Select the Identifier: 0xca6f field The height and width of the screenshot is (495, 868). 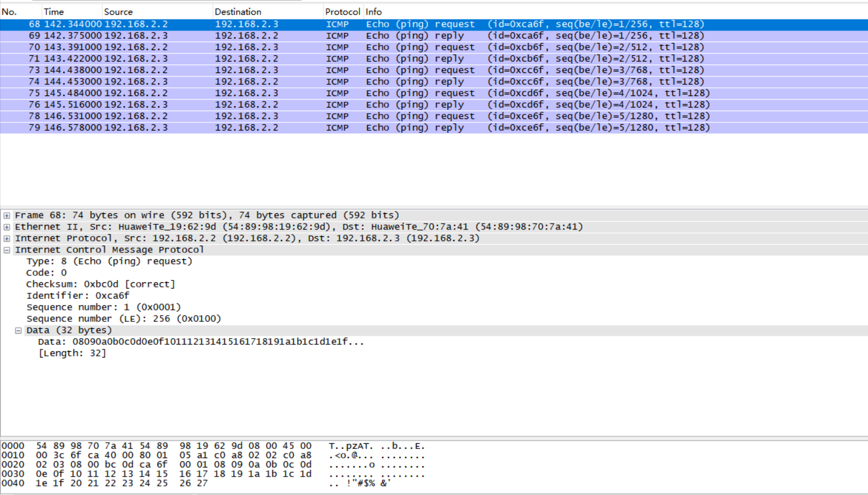pyautogui.click(x=78, y=296)
